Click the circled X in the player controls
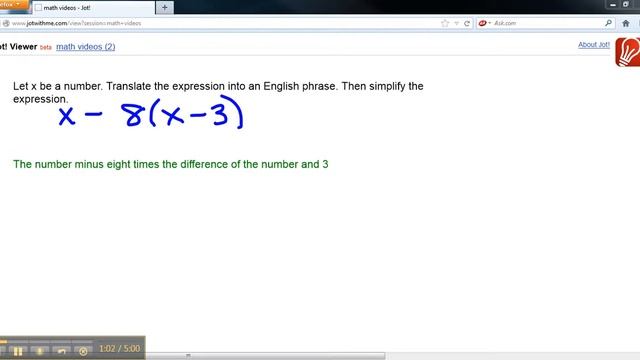The height and width of the screenshot is (360, 640). (83, 351)
